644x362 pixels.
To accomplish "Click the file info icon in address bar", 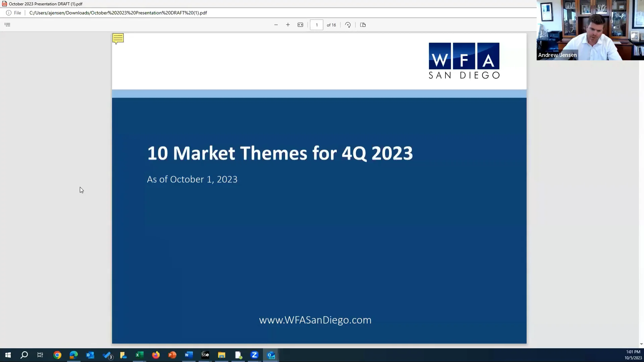I will [x=9, y=13].
